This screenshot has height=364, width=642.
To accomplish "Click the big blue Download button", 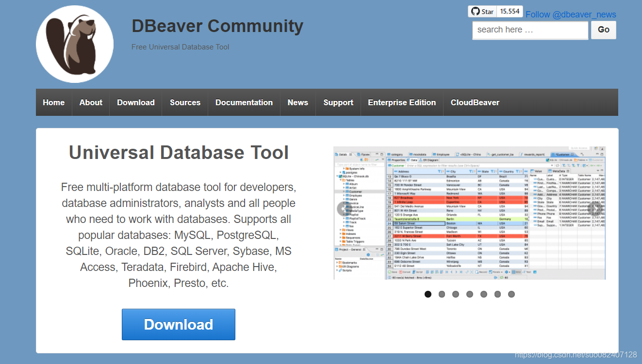I will (x=179, y=324).
